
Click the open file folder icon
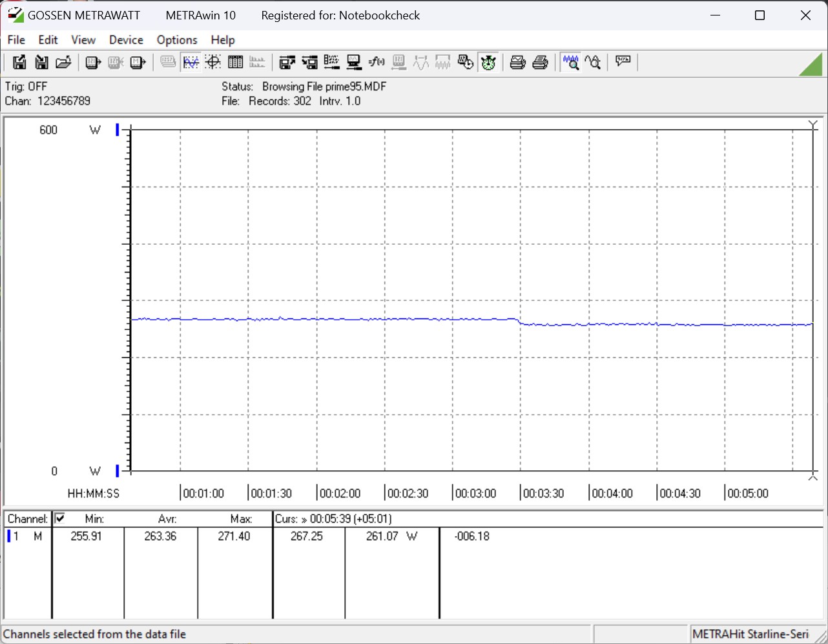click(x=63, y=62)
